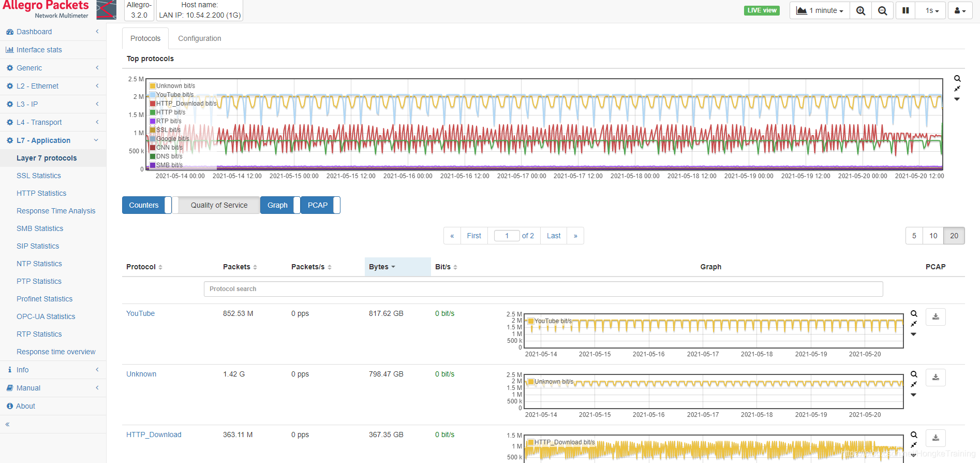Viewport: 980px width, 463px height.
Task: Download PCAP for YouTube protocol
Action: pyautogui.click(x=936, y=317)
